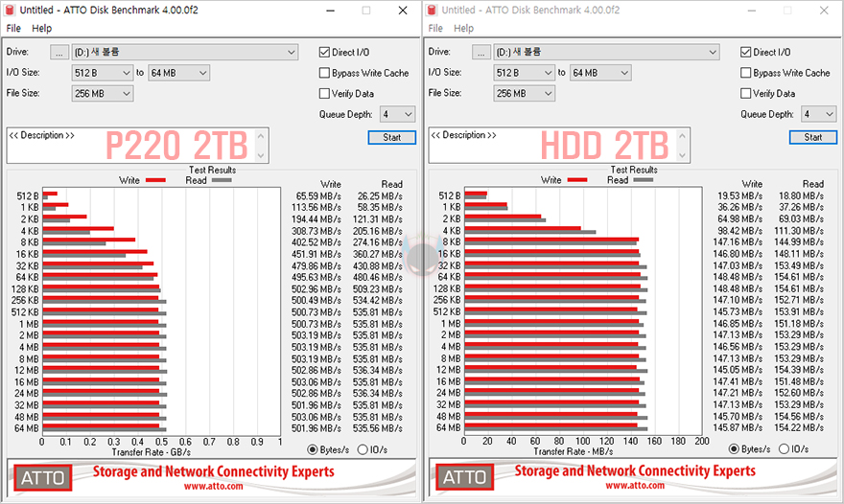This screenshot has width=844, height=504.
Task: Select 154.22 MB/s read value in HDD window
Action: [x=799, y=428]
